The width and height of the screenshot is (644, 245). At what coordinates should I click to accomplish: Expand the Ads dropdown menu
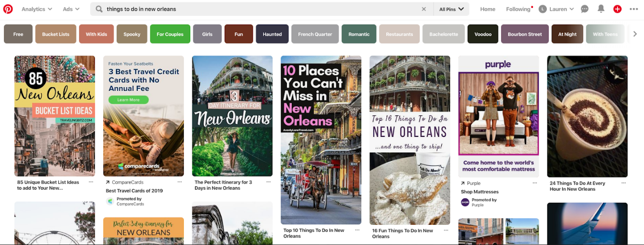coord(71,9)
